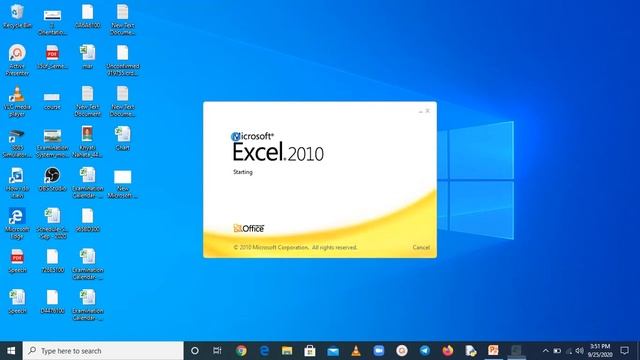Show hidden system tray icons
The height and width of the screenshot is (360, 640).
click(x=546, y=351)
